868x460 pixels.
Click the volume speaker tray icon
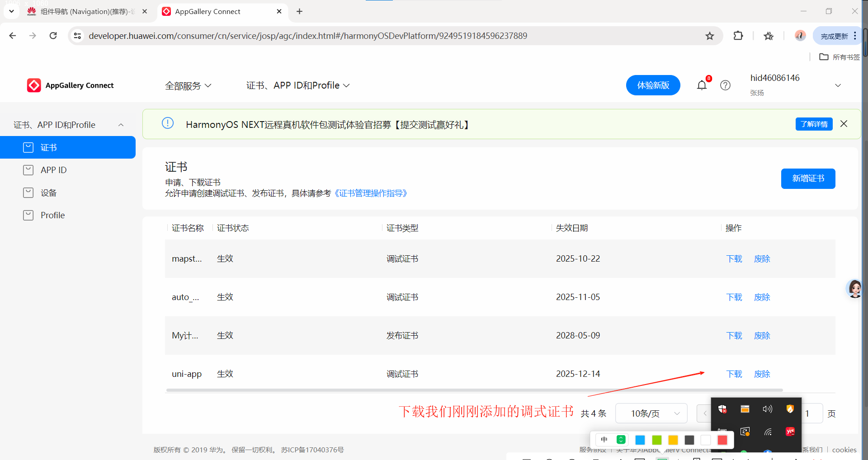pyautogui.click(x=767, y=409)
